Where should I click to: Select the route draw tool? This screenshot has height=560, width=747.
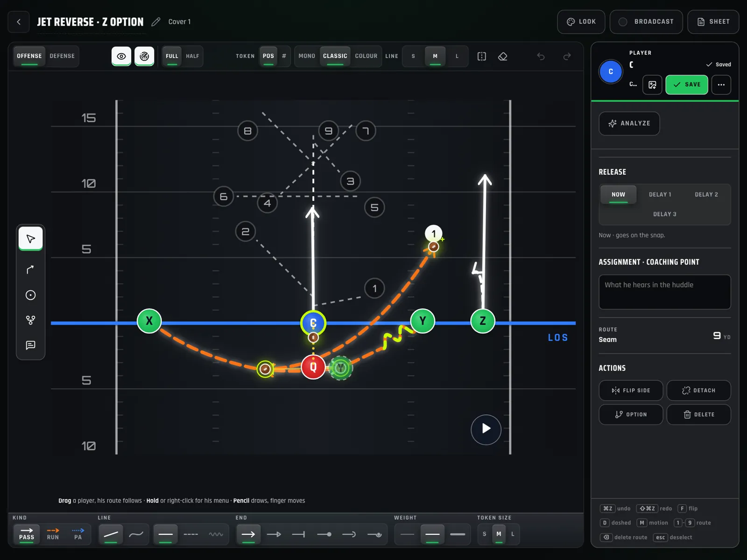(x=31, y=269)
